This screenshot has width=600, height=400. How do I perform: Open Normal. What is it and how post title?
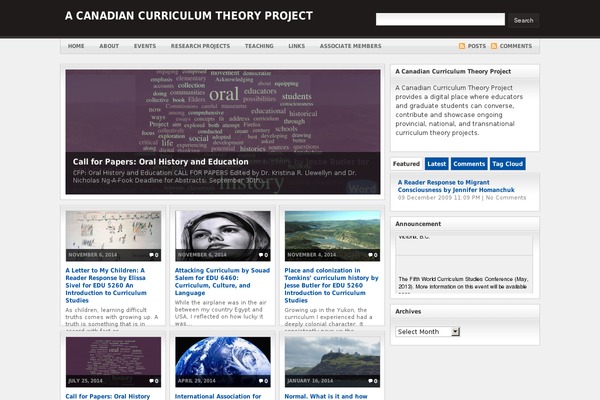pyautogui.click(x=326, y=396)
